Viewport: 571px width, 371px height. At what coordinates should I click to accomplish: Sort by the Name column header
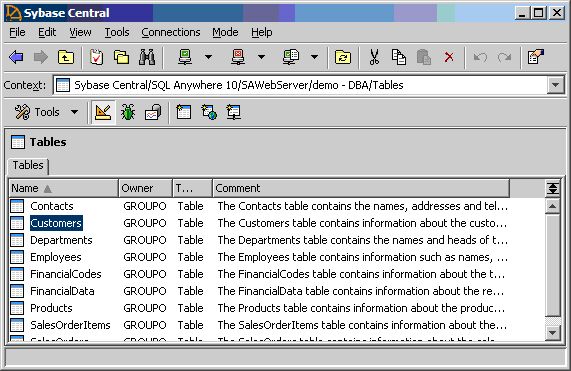[64, 188]
